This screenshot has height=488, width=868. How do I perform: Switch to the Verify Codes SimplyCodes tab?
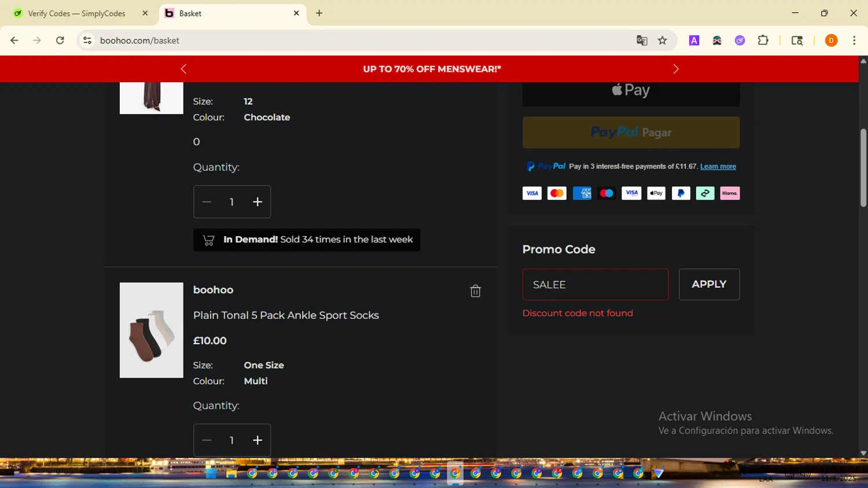click(76, 13)
